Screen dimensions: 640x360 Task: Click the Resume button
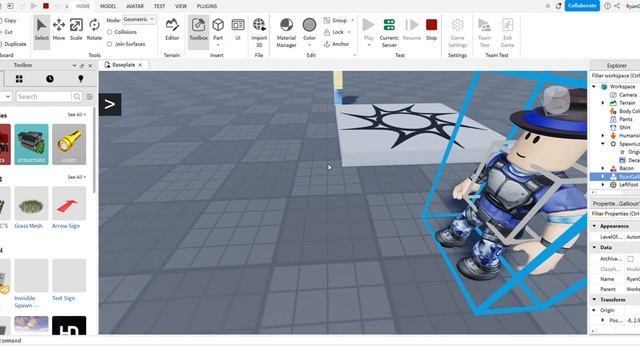click(411, 29)
